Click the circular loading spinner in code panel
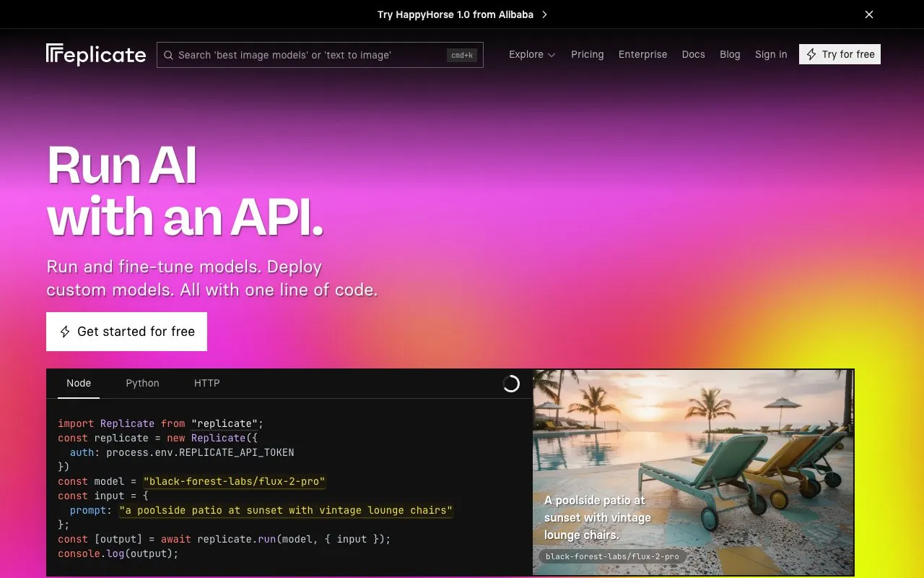This screenshot has width=924, height=578. [511, 384]
